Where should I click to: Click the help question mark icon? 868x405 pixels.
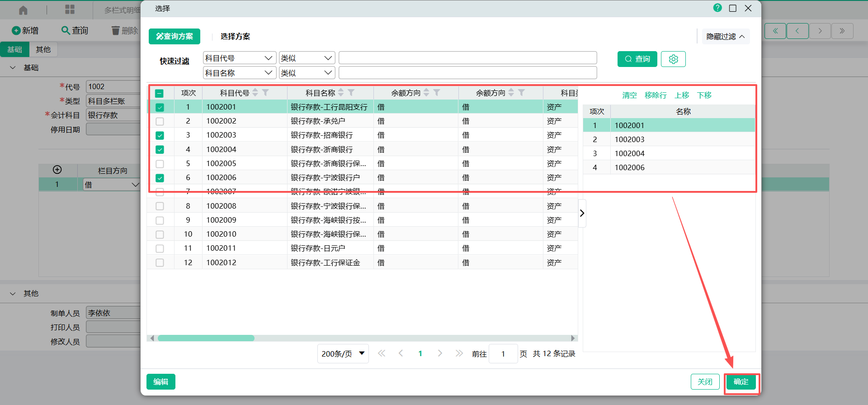point(717,8)
